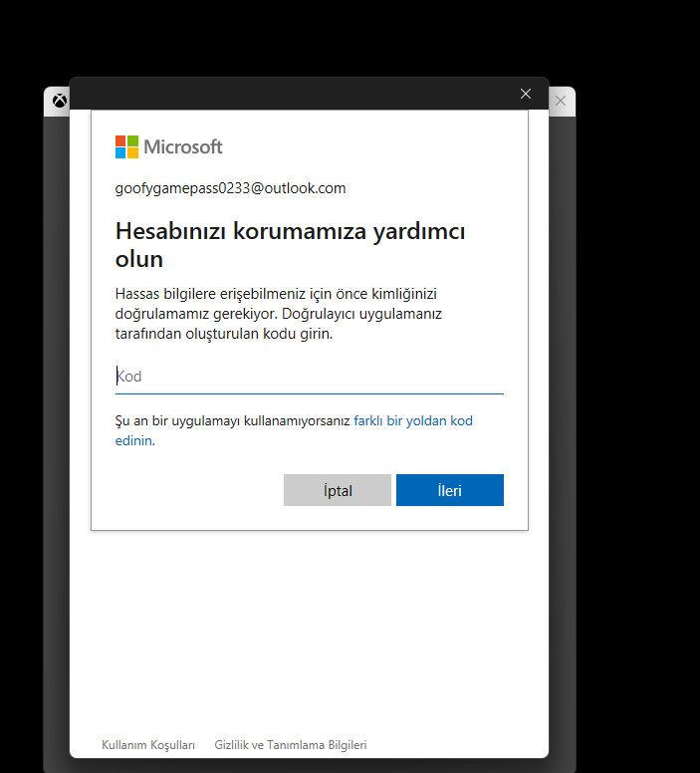700x773 pixels.
Task: Click the gray İptal button
Action: pyautogui.click(x=338, y=490)
